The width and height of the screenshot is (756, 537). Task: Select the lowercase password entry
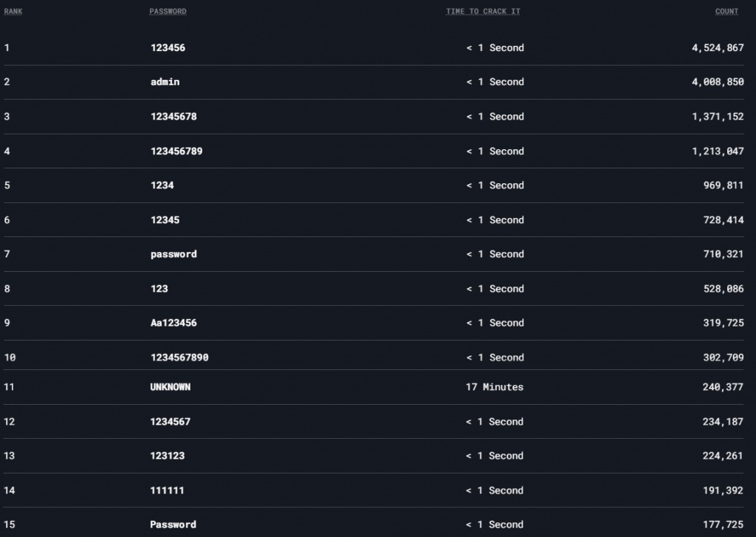[x=173, y=254]
